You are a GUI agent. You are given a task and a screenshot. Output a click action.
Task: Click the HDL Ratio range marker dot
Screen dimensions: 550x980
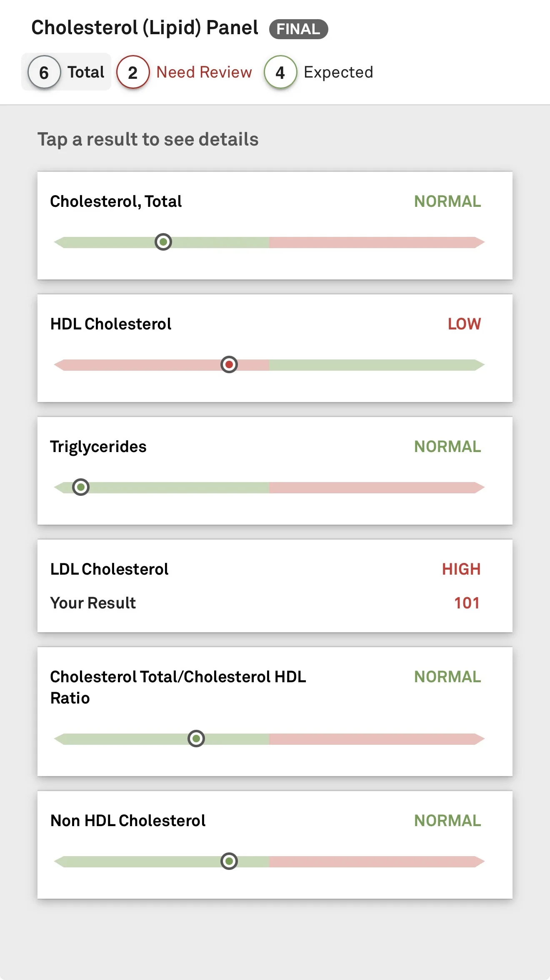[196, 739]
